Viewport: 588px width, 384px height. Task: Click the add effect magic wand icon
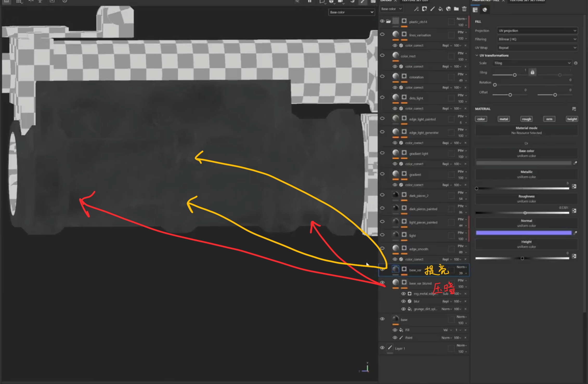[x=416, y=9]
